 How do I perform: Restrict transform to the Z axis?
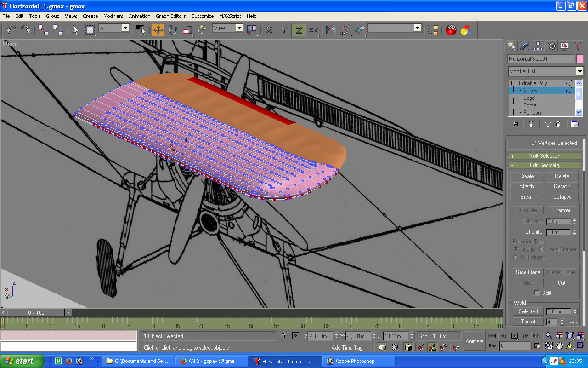(299, 30)
